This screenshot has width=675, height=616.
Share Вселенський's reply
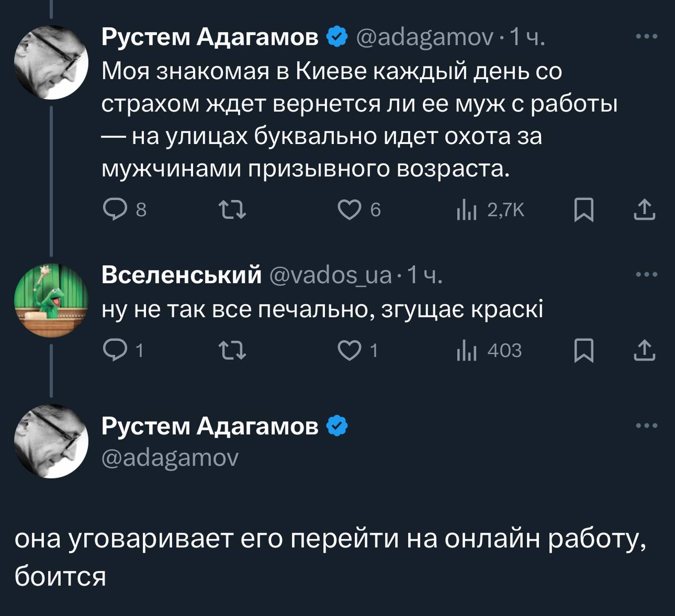coord(644,350)
